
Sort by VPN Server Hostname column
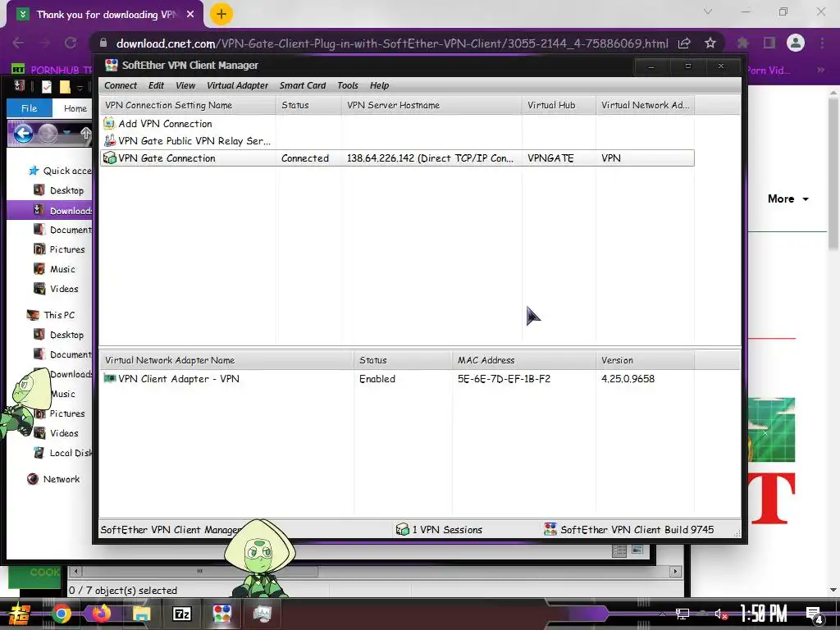431,105
